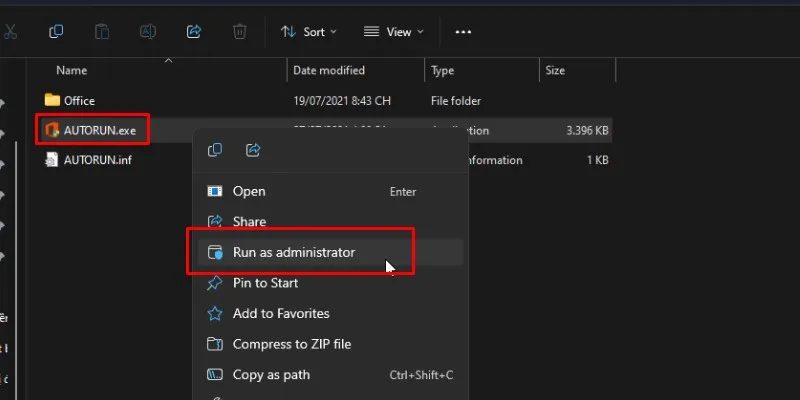Click the Copy icon in the toolbar
This screenshot has width=800, height=400.
[x=56, y=32]
